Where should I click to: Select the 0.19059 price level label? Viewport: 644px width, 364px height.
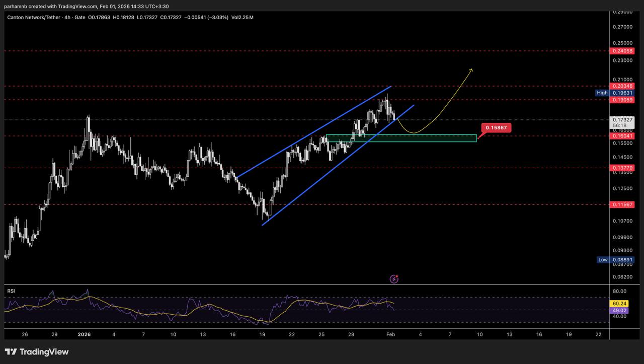tap(621, 100)
